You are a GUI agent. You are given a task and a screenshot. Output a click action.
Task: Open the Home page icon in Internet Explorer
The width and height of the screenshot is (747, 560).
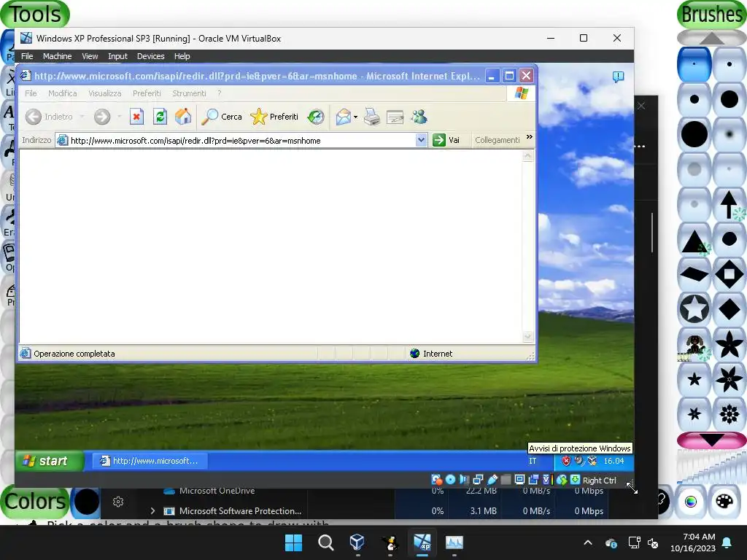coord(183,117)
